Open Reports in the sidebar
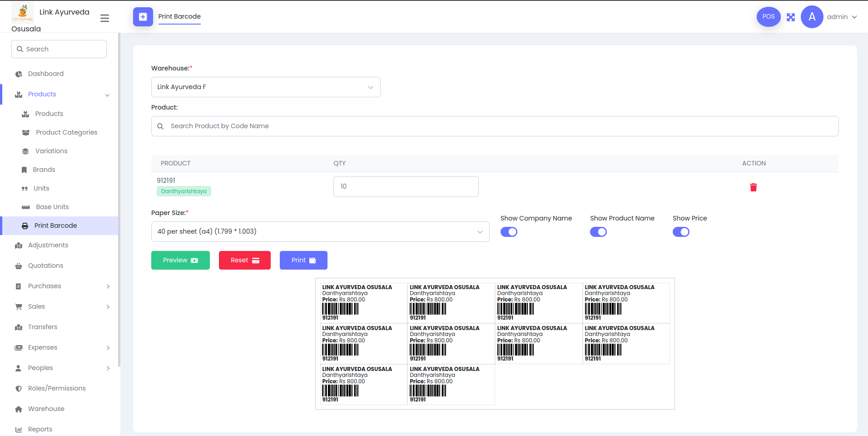Image resolution: width=868 pixels, height=436 pixels. coord(40,429)
